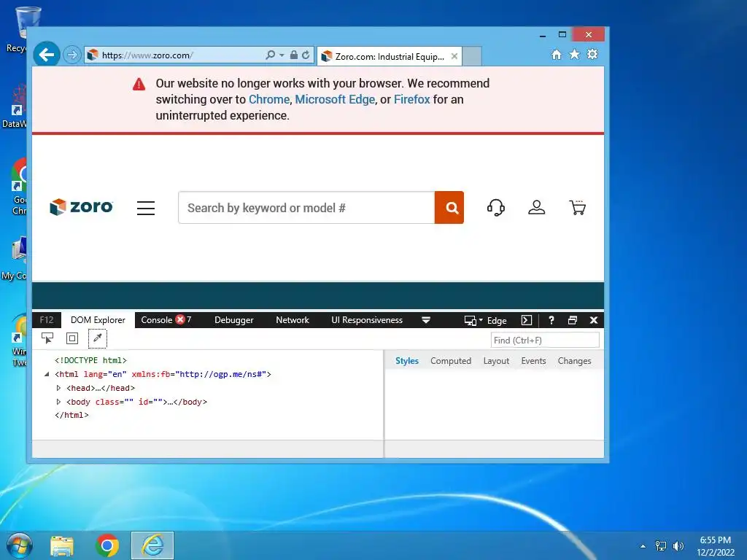Close the Zoro.com browser tab
747x560 pixels.
pos(454,56)
